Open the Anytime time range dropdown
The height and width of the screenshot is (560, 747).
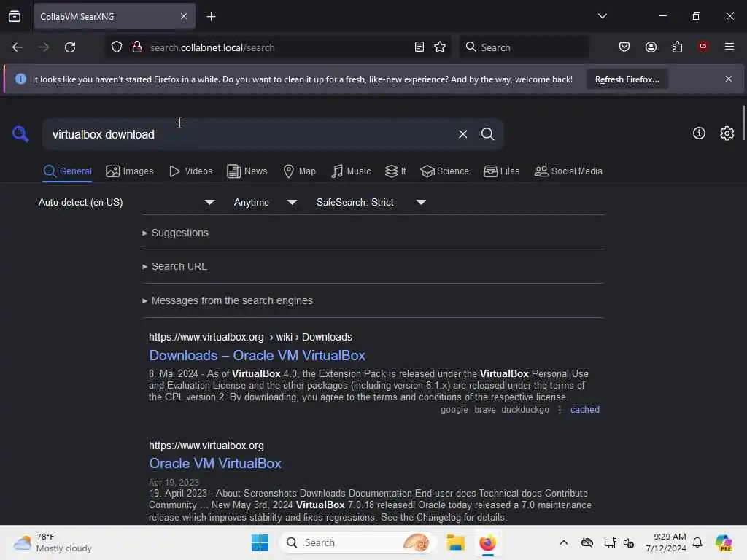point(266,203)
